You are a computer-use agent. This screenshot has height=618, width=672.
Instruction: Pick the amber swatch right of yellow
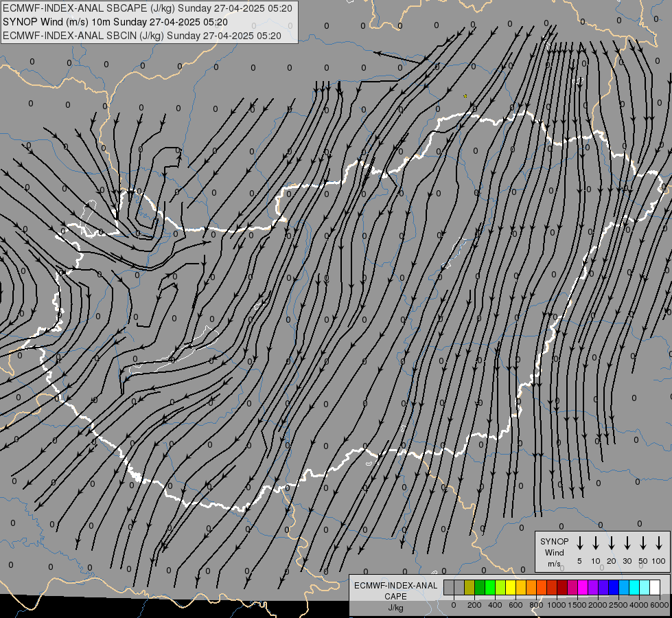click(x=521, y=587)
